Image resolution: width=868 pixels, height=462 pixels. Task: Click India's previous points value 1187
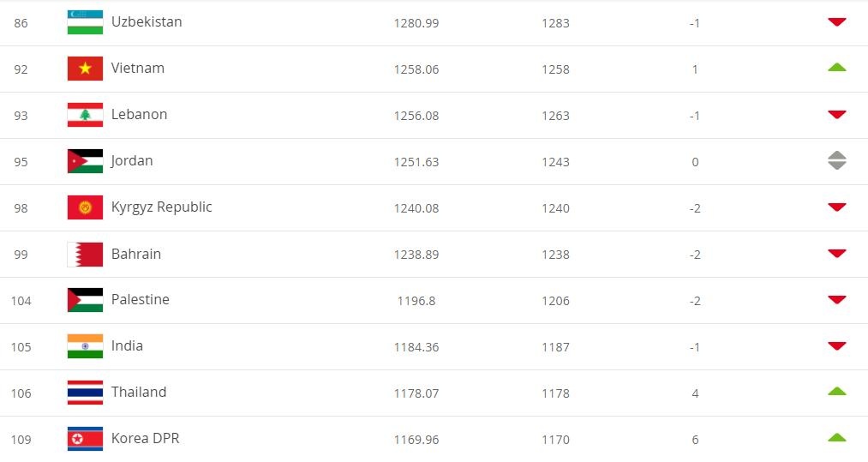555,347
